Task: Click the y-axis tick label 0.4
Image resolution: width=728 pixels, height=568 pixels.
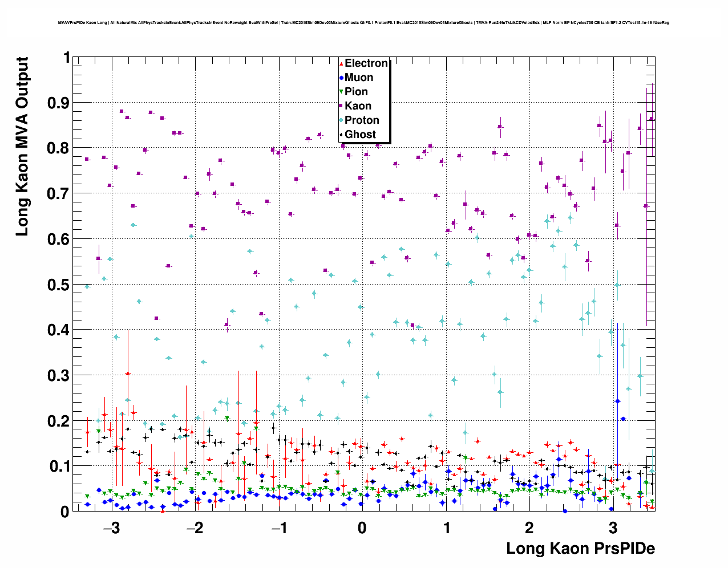Action: [58, 330]
